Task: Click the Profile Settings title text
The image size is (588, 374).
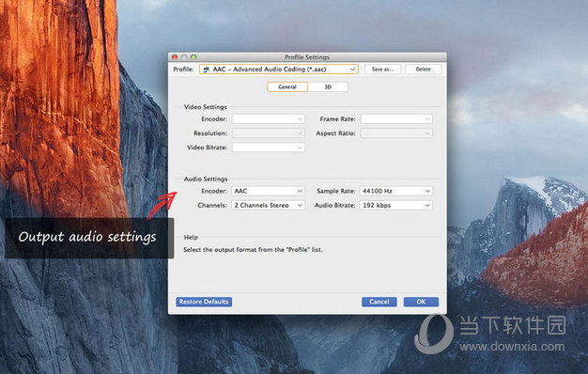Action: click(x=307, y=57)
